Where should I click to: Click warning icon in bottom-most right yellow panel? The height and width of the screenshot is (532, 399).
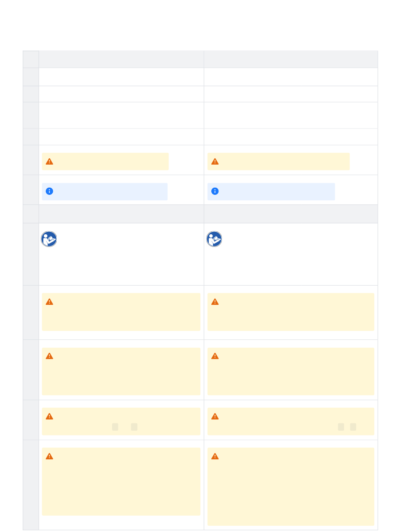pyautogui.click(x=215, y=456)
